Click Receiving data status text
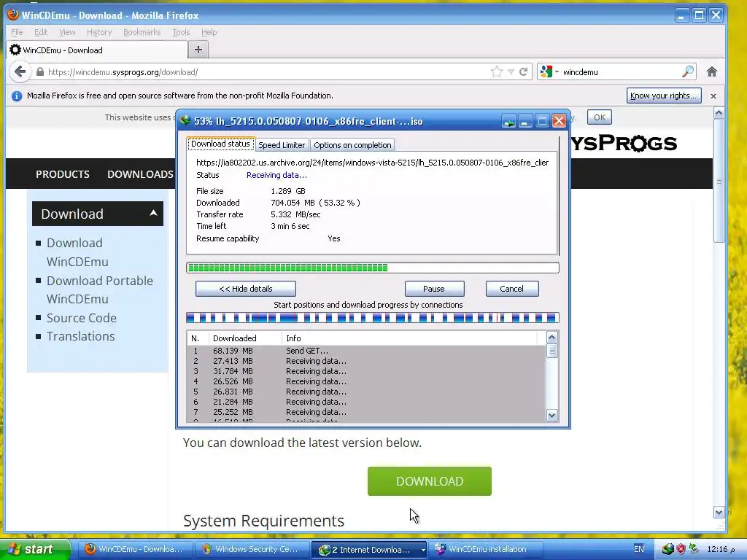 point(276,175)
